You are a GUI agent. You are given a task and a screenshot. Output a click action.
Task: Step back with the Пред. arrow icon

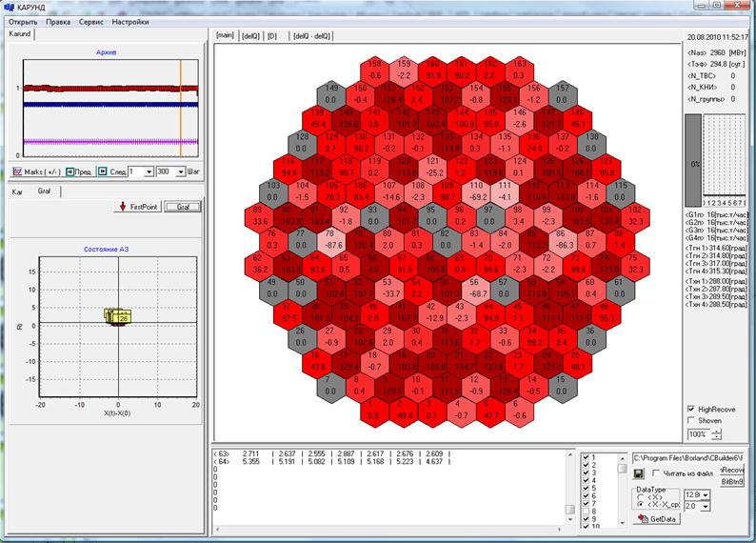tap(70, 171)
